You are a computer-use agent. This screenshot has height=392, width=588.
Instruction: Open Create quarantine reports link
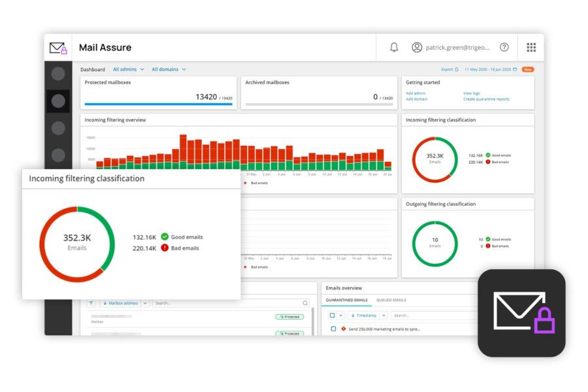(486, 99)
